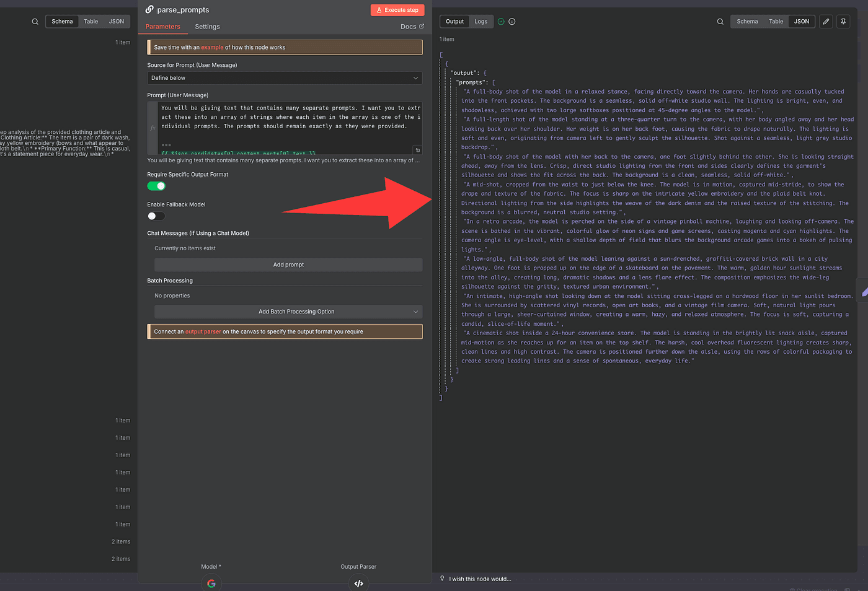Click the green success checkmark icon
The image size is (868, 591).
[x=501, y=22]
